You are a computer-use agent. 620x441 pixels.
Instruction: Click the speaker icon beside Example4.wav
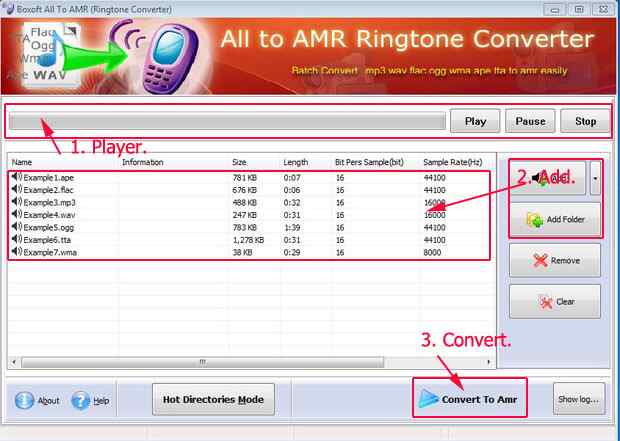point(17,214)
